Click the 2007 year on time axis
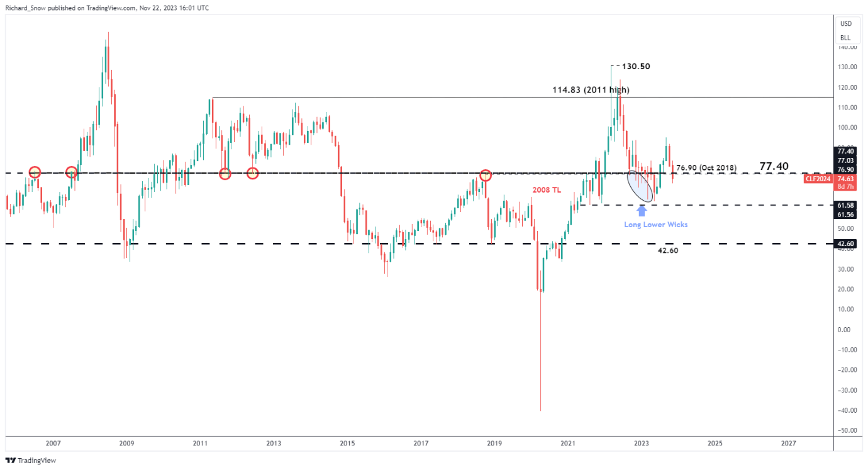 coord(53,444)
